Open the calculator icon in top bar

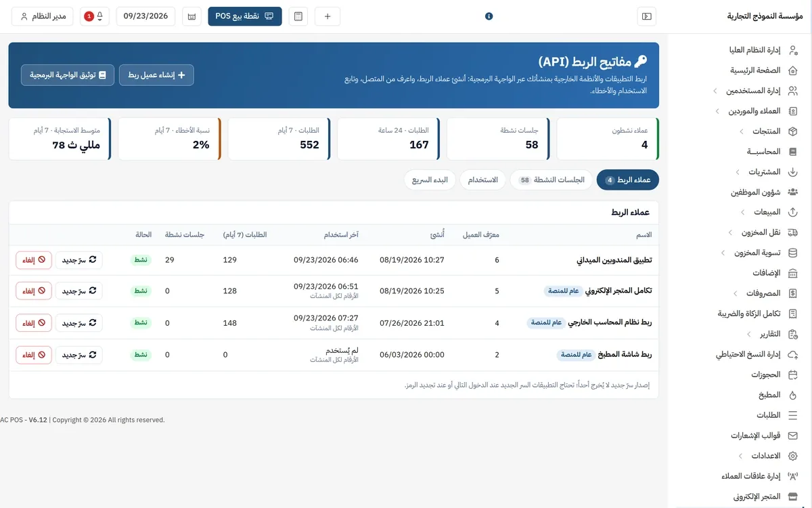[298, 16]
